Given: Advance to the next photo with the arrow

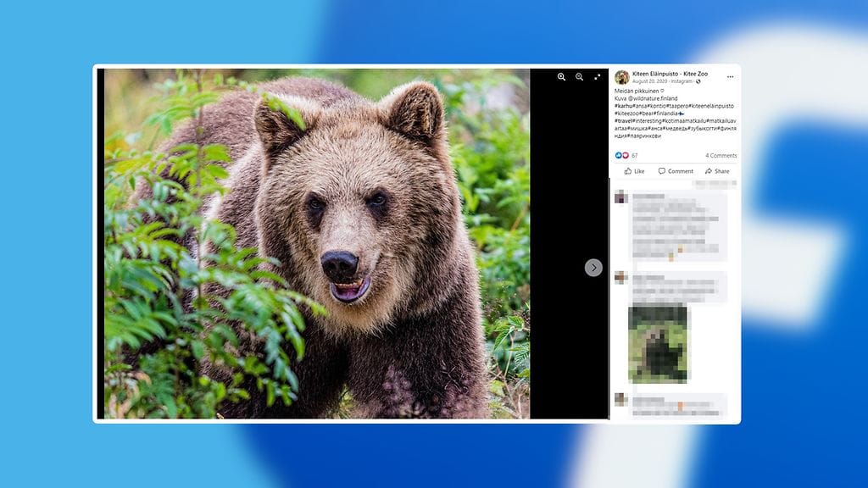Looking at the screenshot, I should (593, 268).
